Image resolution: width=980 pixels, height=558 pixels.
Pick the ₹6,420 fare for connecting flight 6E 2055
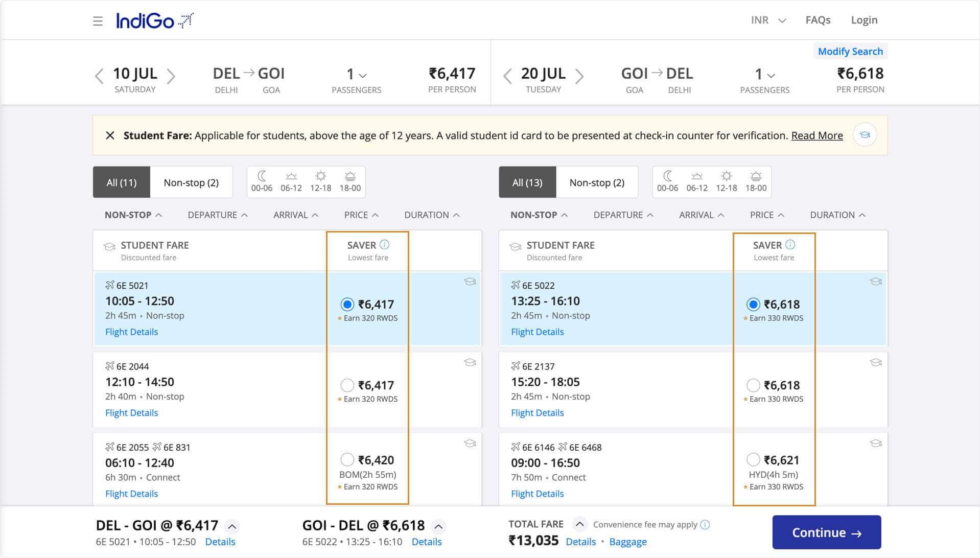pyautogui.click(x=348, y=459)
